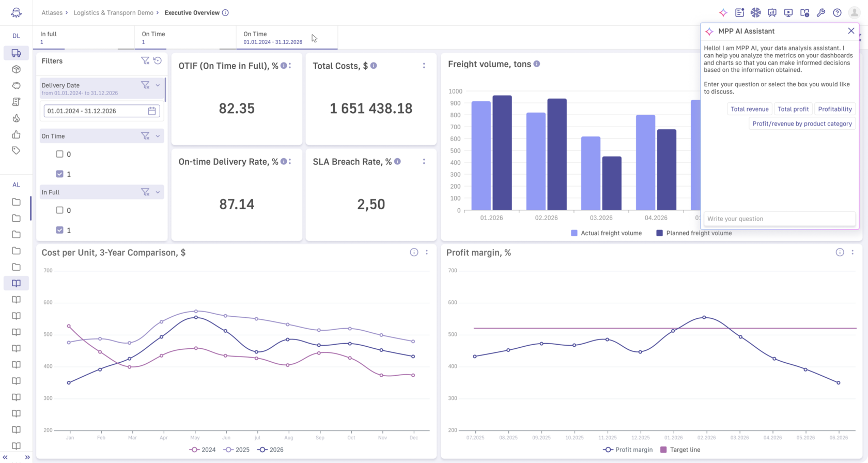Open the help question mark icon
The width and height of the screenshot is (868, 463).
tap(837, 12)
